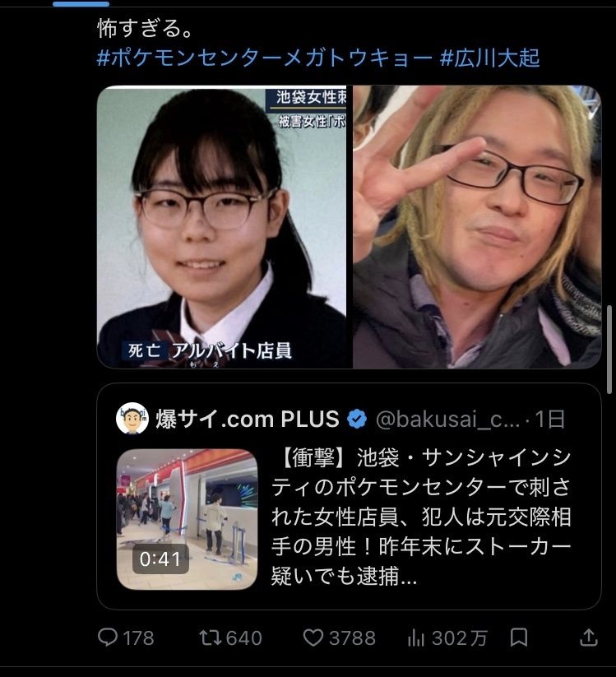Play the 0:41 quoted video thumbnail
This screenshot has height=677, width=616.
(x=187, y=519)
